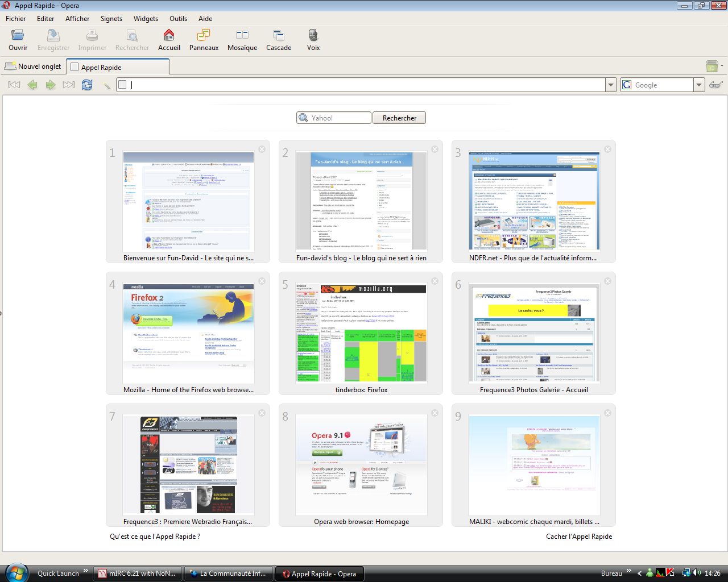The height and width of the screenshot is (582, 728).
Task: Open the Nouvel onglet tab button
Action: tap(33, 66)
